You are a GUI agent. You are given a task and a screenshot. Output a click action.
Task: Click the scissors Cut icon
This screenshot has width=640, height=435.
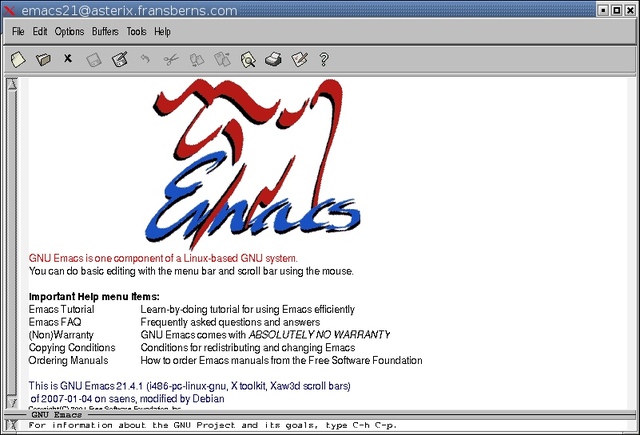pyautogui.click(x=171, y=60)
